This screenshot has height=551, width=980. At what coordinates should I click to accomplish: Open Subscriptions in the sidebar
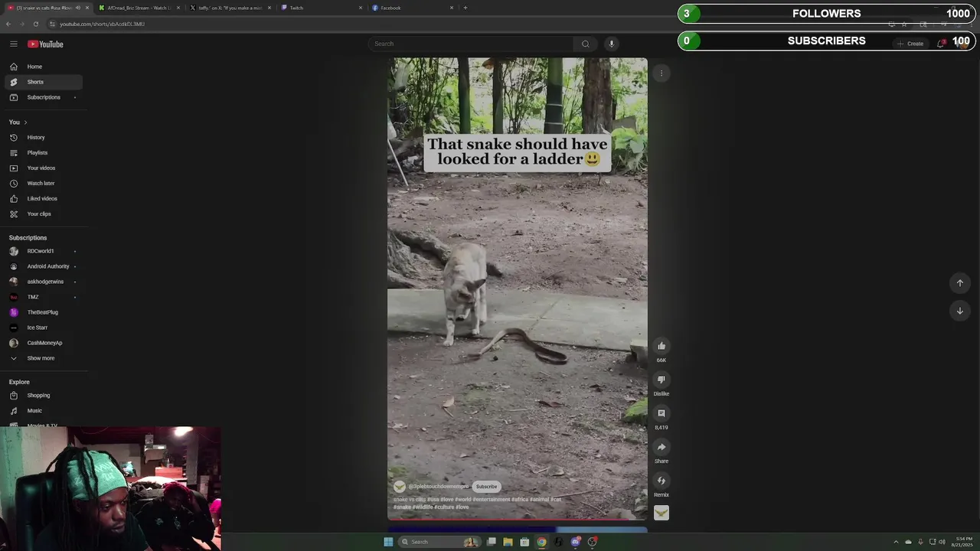pyautogui.click(x=44, y=97)
